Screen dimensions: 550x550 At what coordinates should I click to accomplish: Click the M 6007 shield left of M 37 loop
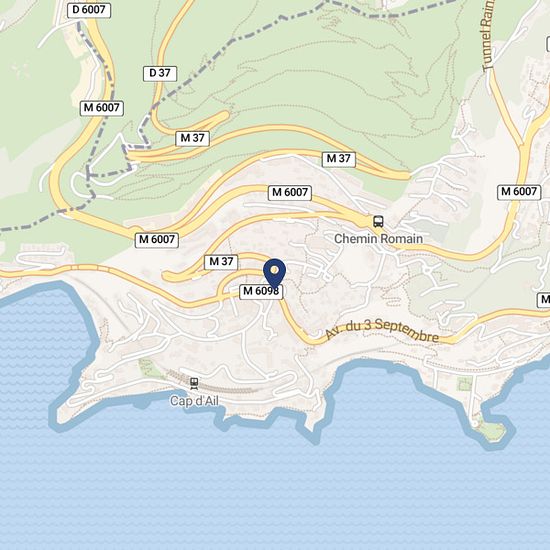[157, 240]
